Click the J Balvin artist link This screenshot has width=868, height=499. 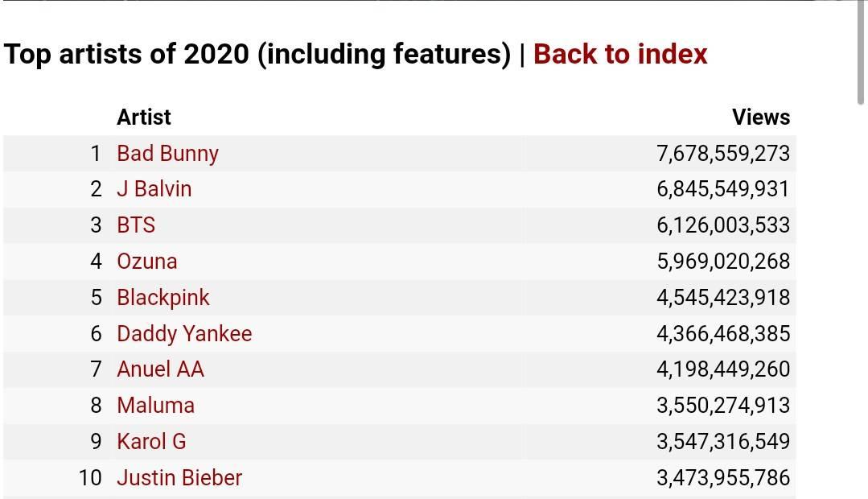click(154, 189)
